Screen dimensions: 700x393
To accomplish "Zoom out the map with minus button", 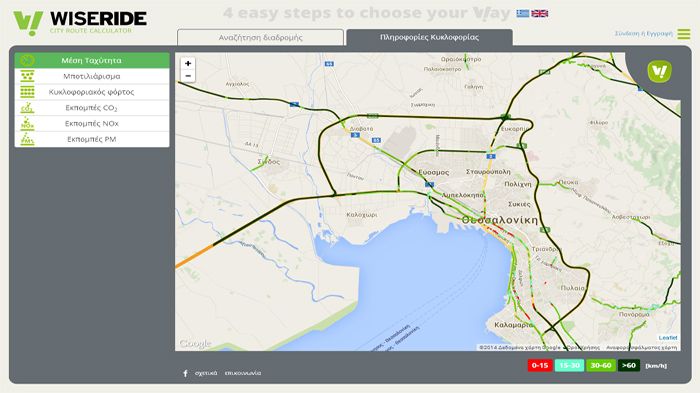I will click(188, 76).
